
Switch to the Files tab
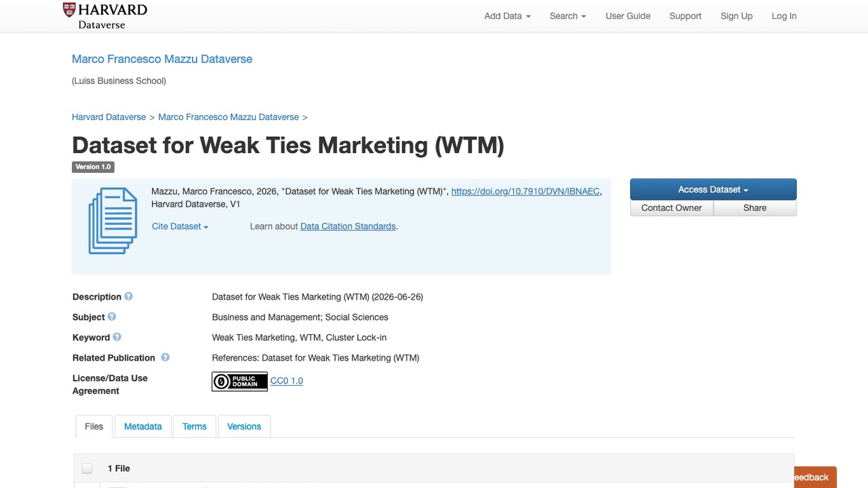(x=94, y=426)
